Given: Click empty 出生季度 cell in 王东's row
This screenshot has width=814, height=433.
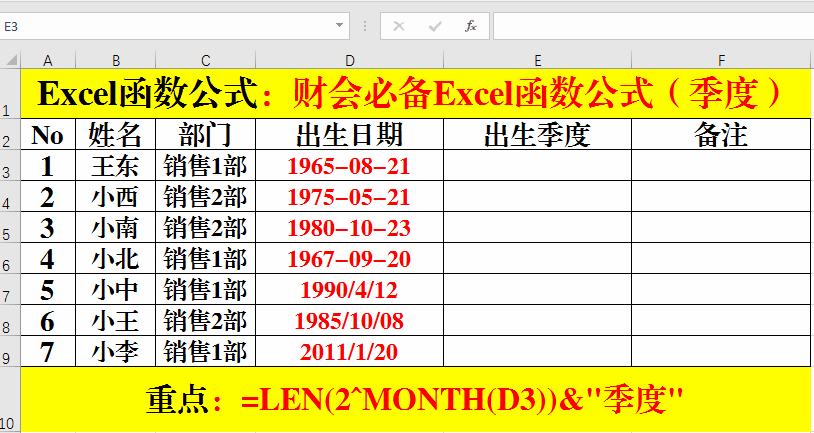Looking at the screenshot, I should click(x=538, y=166).
